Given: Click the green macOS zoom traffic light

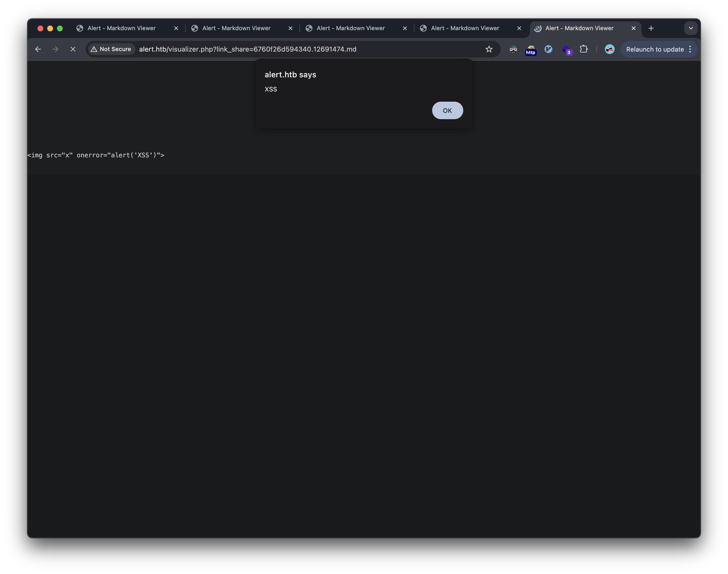Looking at the screenshot, I should click(x=61, y=28).
